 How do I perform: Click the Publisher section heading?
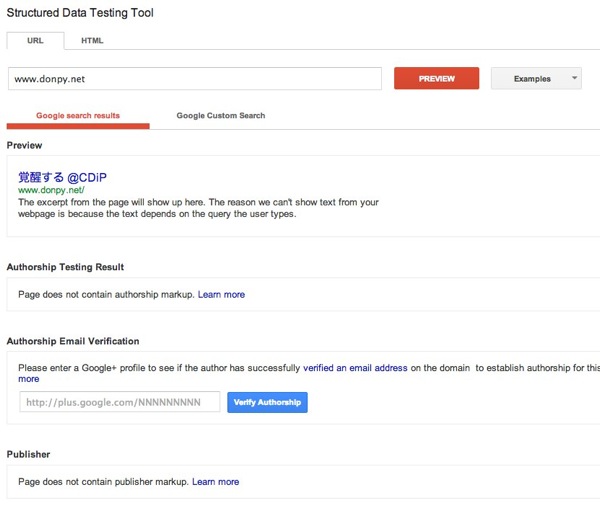click(x=28, y=454)
